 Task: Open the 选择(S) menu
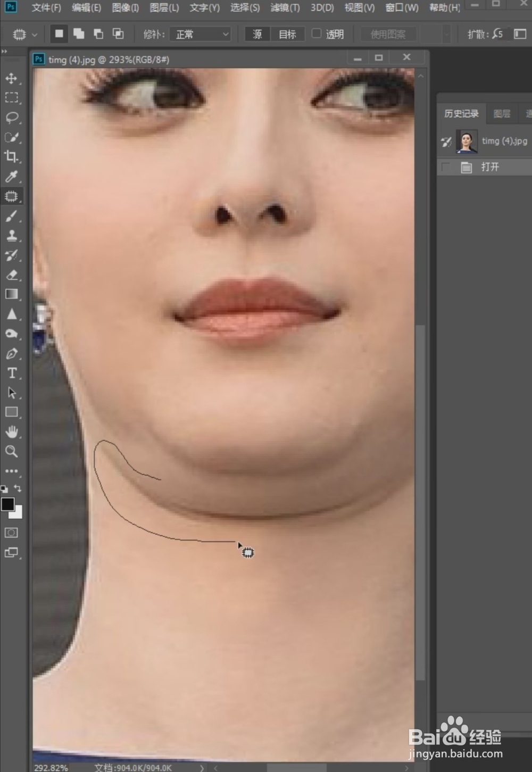[x=245, y=7]
